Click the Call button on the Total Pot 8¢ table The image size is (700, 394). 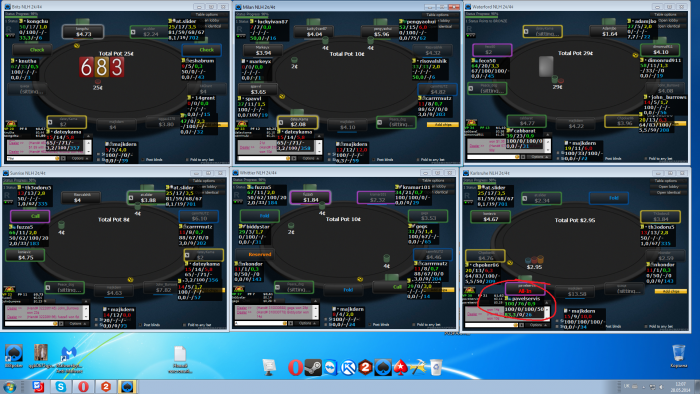point(30,216)
